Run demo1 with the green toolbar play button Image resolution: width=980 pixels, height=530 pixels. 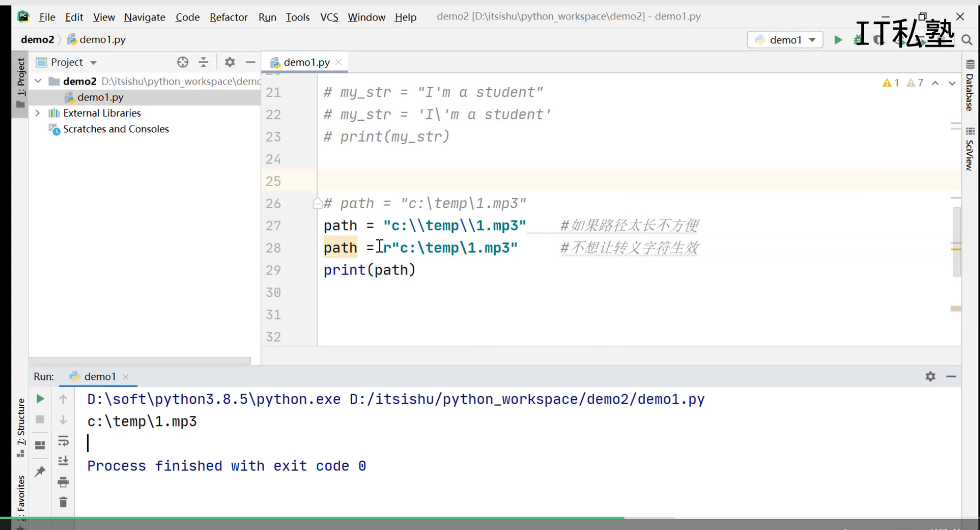pyautogui.click(x=838, y=40)
